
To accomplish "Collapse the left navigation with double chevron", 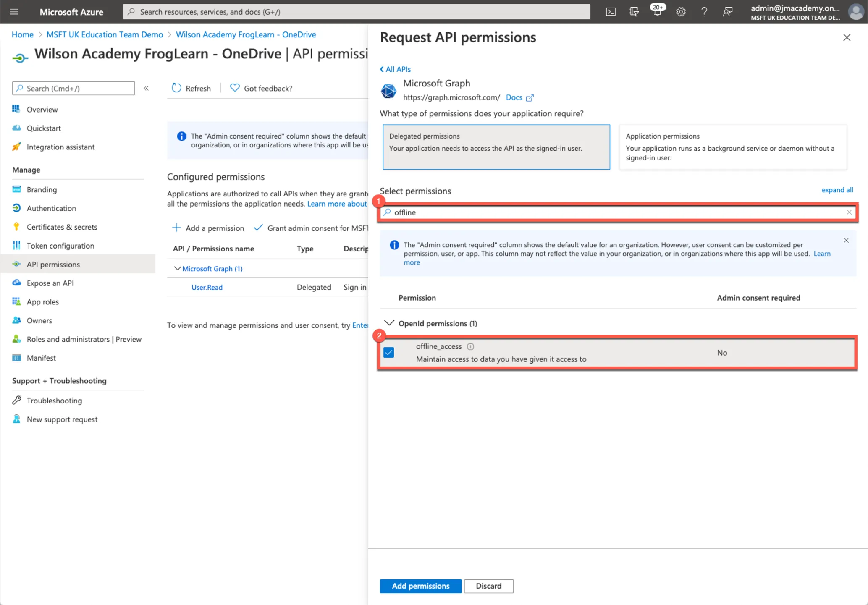I will tap(146, 88).
